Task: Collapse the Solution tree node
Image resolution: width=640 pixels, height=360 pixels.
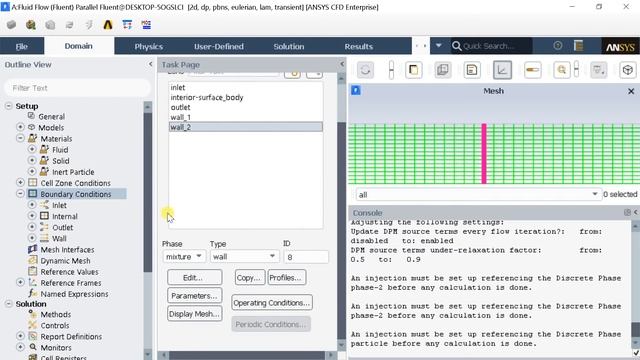Action: 9,304
